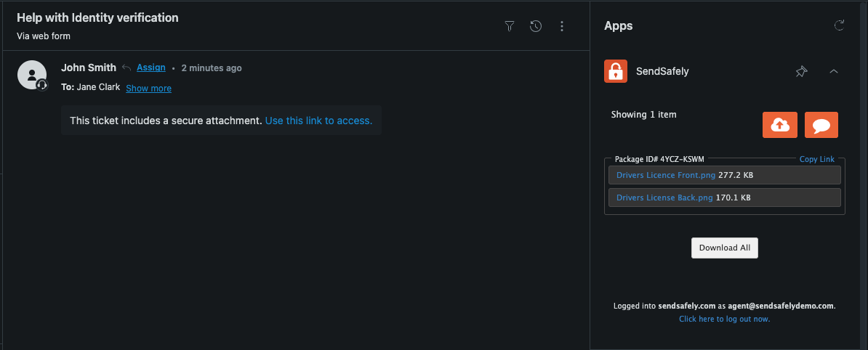This screenshot has height=350, width=868.
Task: Pin the SendSafely app
Action: pyautogui.click(x=801, y=71)
